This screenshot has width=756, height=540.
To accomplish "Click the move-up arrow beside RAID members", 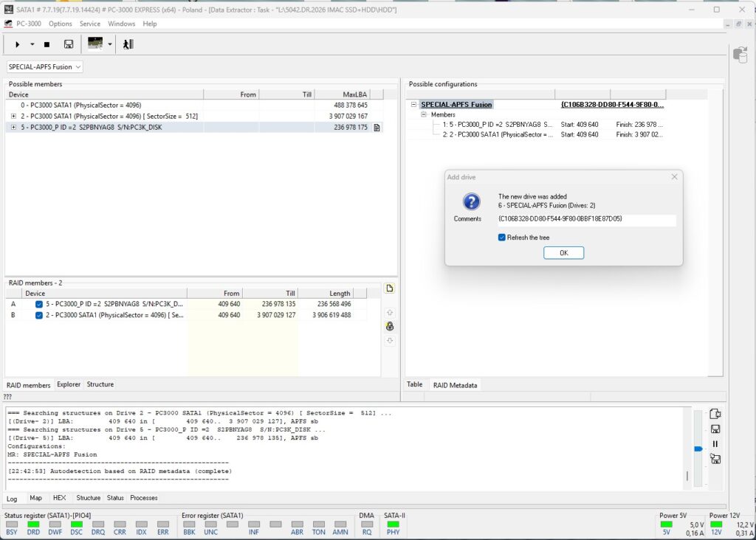I will [390, 313].
